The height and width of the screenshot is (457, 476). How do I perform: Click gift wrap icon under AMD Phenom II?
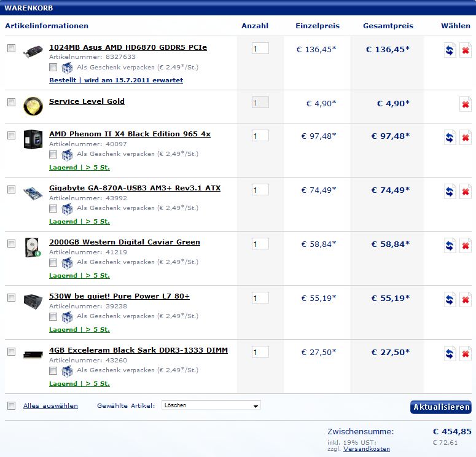pyautogui.click(x=67, y=154)
